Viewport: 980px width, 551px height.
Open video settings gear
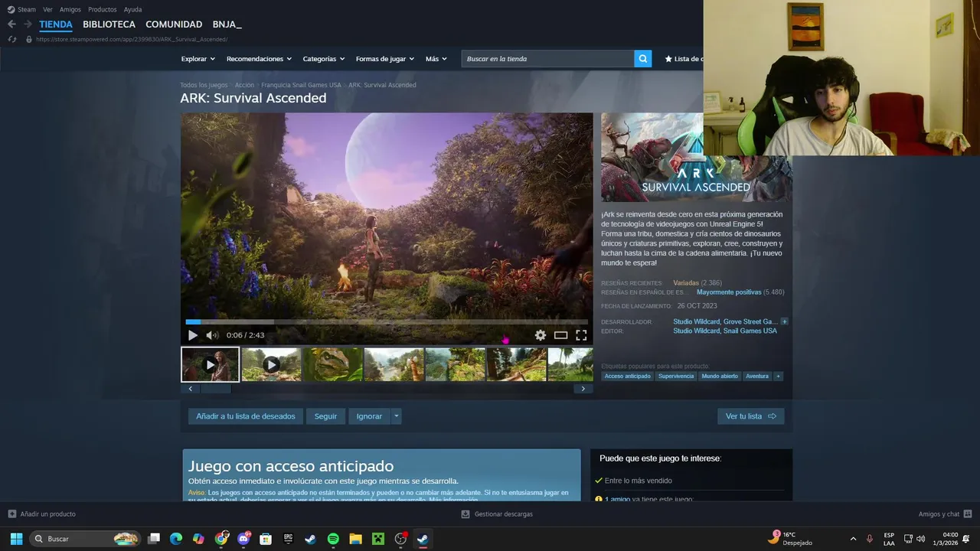point(541,335)
